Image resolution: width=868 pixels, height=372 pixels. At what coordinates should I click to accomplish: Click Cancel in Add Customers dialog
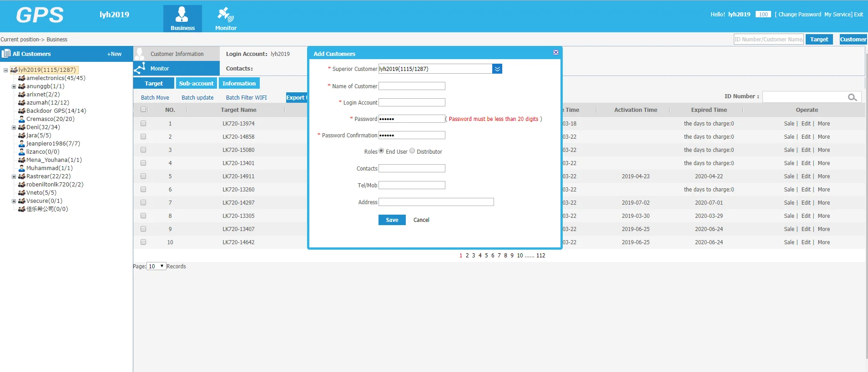pos(421,220)
